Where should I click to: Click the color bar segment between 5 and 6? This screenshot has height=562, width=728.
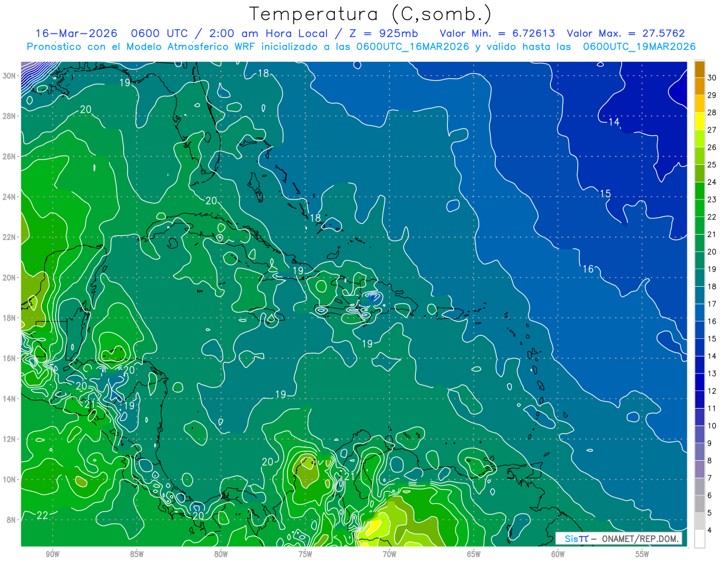699,504
